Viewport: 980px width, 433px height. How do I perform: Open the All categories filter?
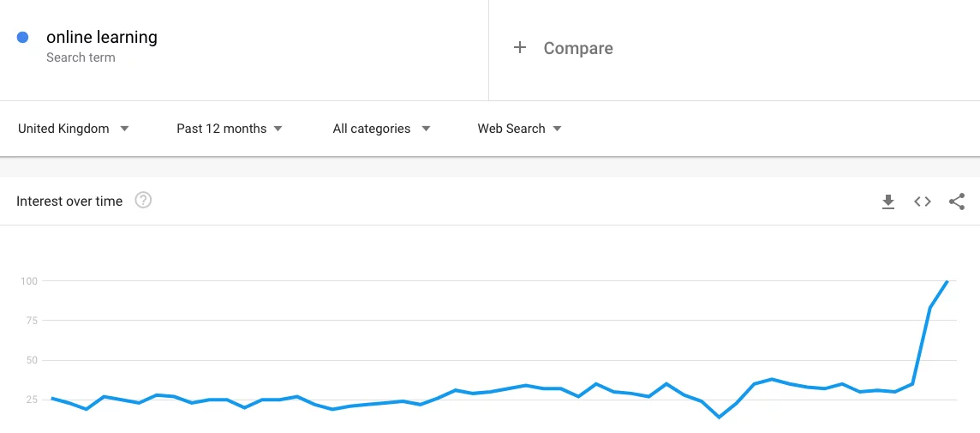click(381, 129)
